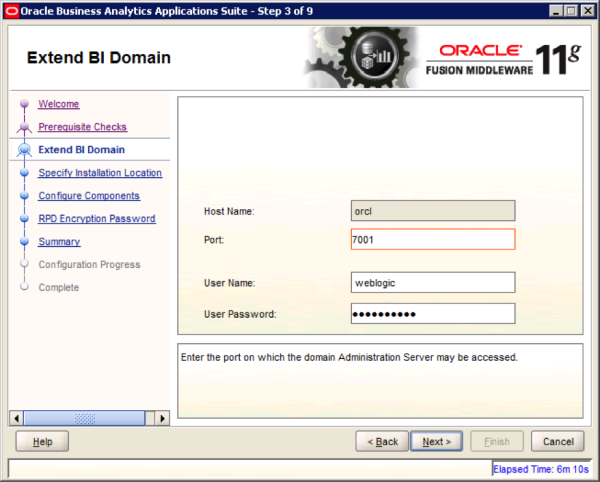Viewport: 600px width, 482px height.
Task: Open the Welcome step link
Action: tap(58, 104)
